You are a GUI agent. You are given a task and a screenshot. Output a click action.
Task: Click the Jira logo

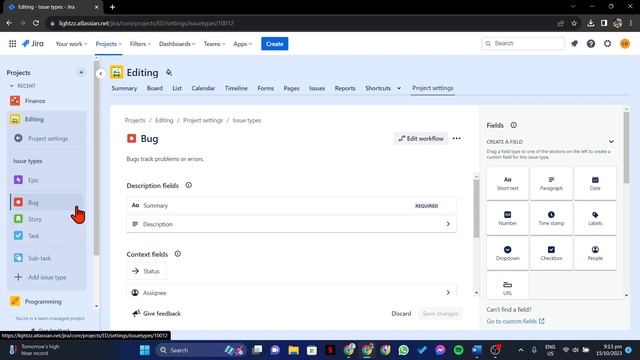(33, 44)
